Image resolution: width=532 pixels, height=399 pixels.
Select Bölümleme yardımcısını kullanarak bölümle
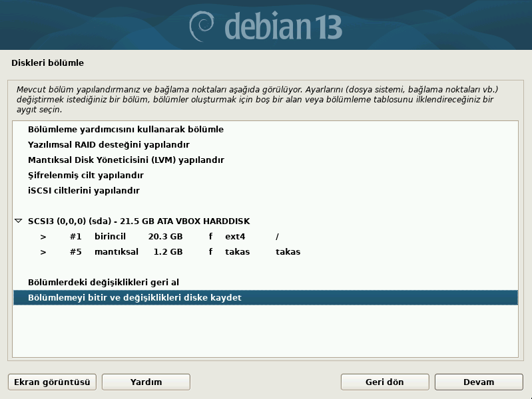click(x=265, y=130)
